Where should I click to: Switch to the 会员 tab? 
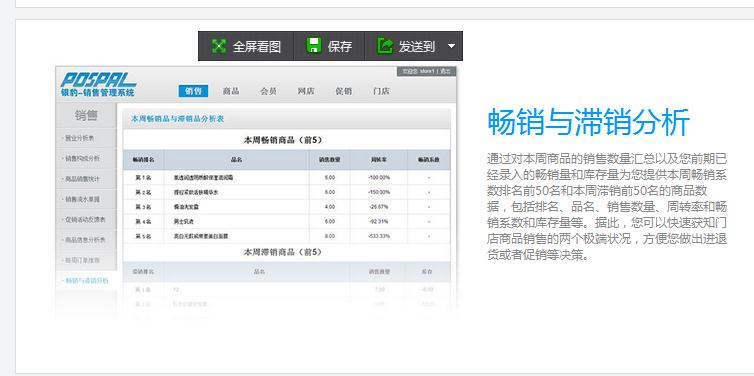pyautogui.click(x=268, y=91)
